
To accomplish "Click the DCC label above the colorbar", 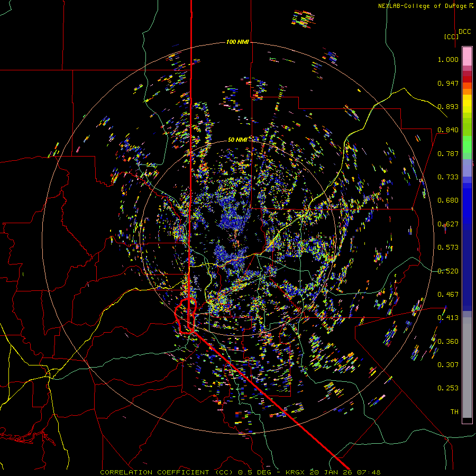I will click(x=464, y=32).
